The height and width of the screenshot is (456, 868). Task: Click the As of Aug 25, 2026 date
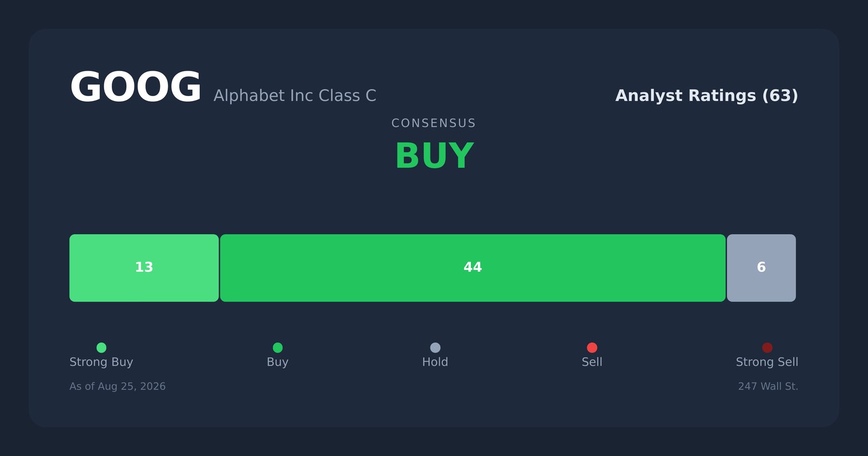[x=118, y=387]
